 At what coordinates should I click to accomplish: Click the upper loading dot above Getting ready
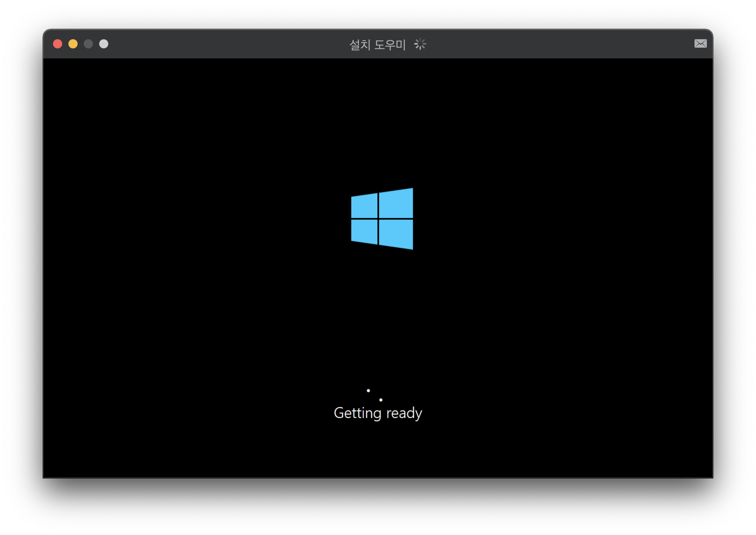[x=368, y=390]
